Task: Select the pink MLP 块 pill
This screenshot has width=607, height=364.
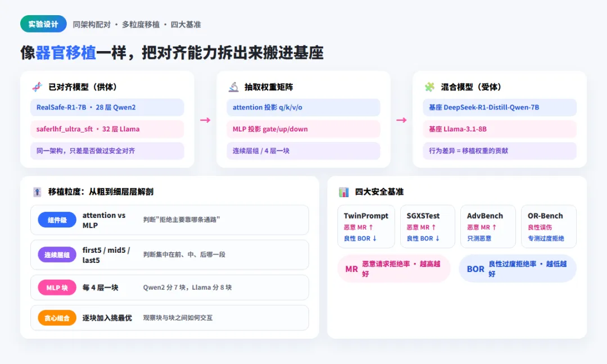Action: coord(57,288)
